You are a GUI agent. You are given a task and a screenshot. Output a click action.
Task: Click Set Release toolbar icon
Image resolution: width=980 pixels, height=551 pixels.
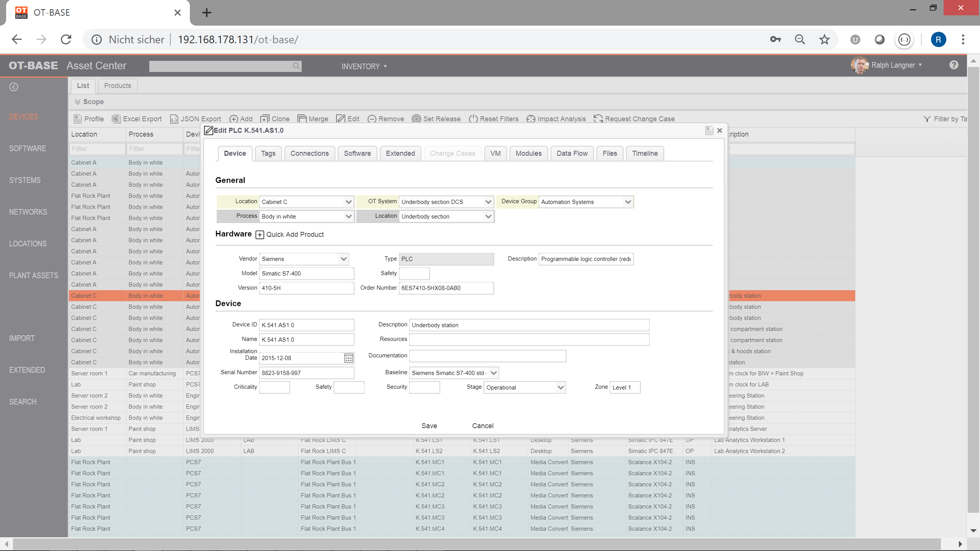pos(416,119)
